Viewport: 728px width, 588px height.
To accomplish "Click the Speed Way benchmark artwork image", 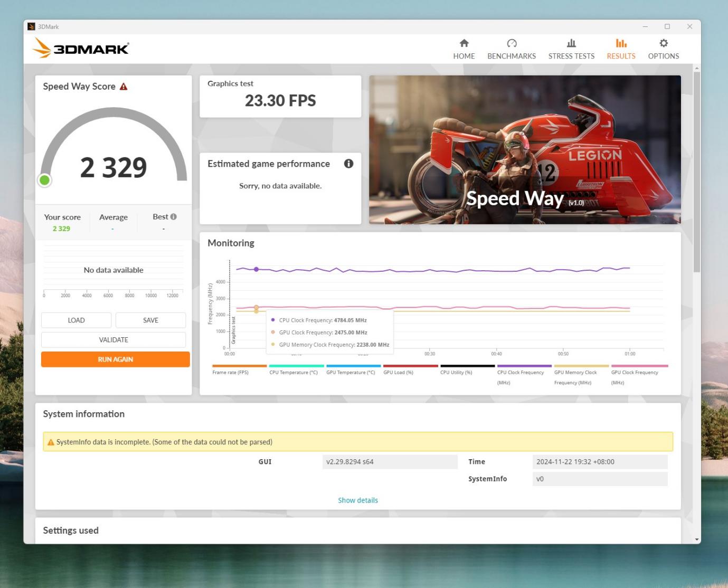I will coord(525,150).
